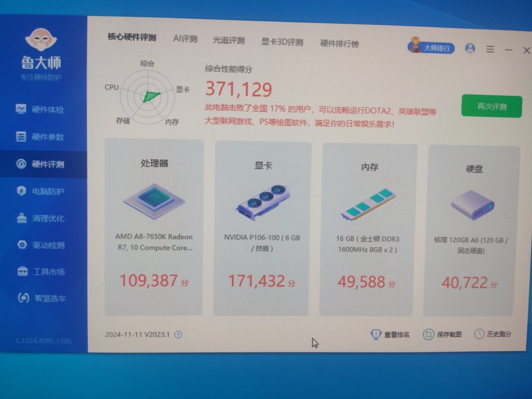Switch to the 显卡3D评测 tab
The width and height of the screenshot is (532, 399).
pos(282,42)
